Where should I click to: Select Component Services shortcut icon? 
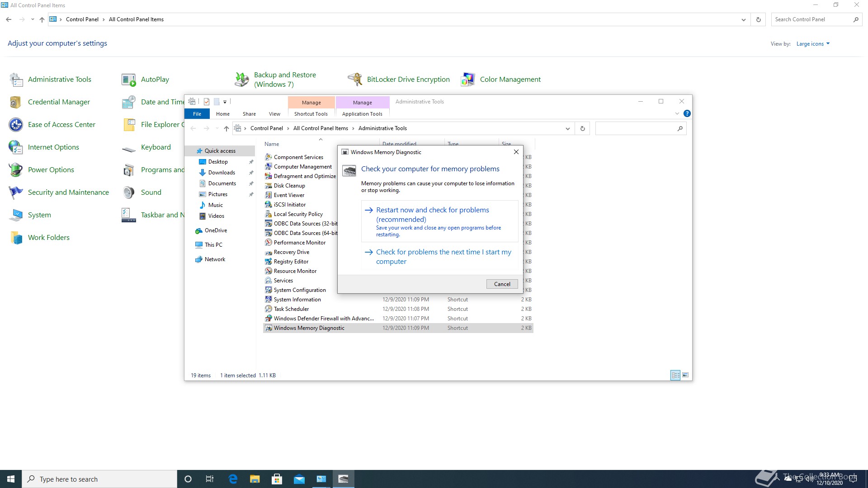(269, 157)
